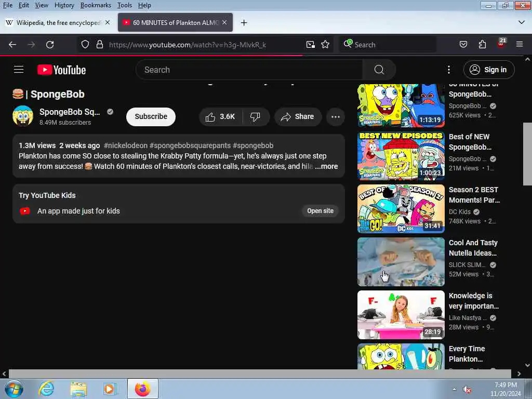Open SpongeBob Sq... channel name link

(x=70, y=112)
